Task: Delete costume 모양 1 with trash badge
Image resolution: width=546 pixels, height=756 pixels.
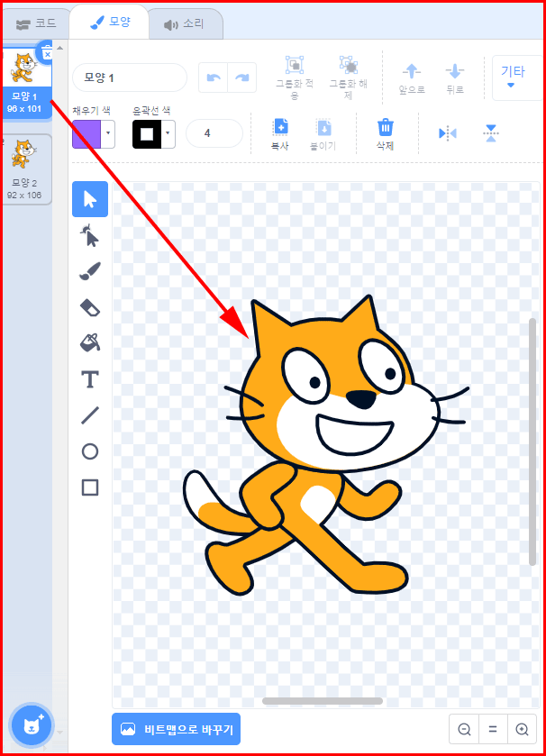Action: pyautogui.click(x=47, y=52)
